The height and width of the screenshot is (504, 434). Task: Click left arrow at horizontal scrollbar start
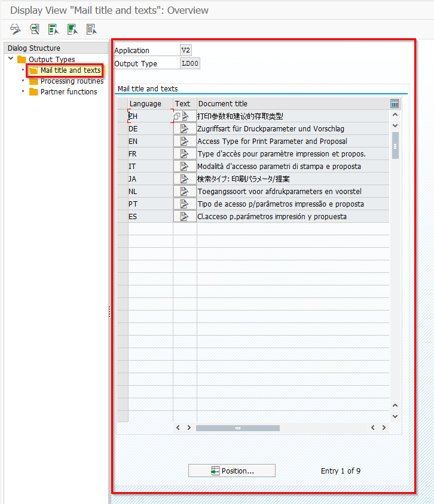(178, 428)
